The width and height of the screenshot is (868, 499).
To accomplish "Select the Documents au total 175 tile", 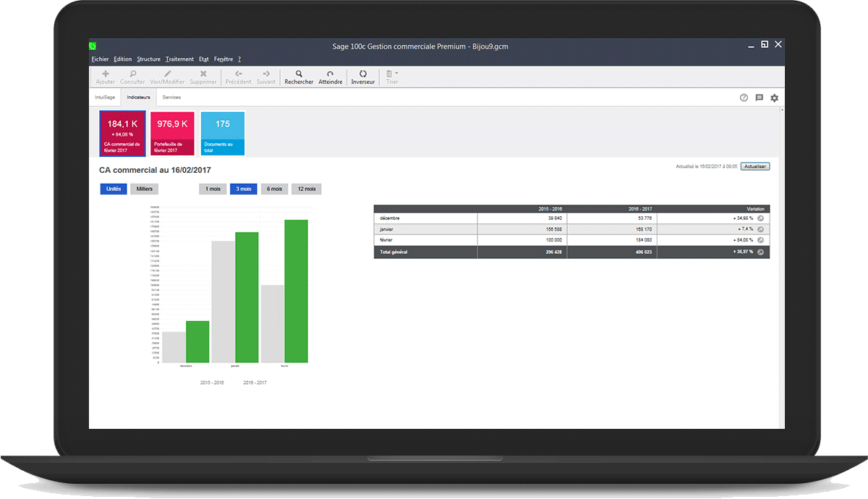I will coord(223,133).
